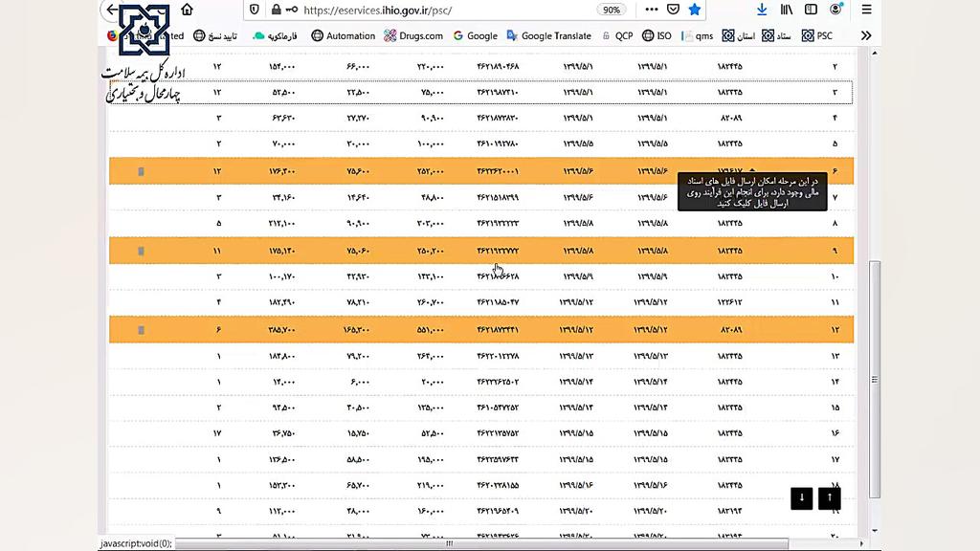The height and width of the screenshot is (551, 980).
Task: Open the saved login key icon
Action: click(x=292, y=10)
